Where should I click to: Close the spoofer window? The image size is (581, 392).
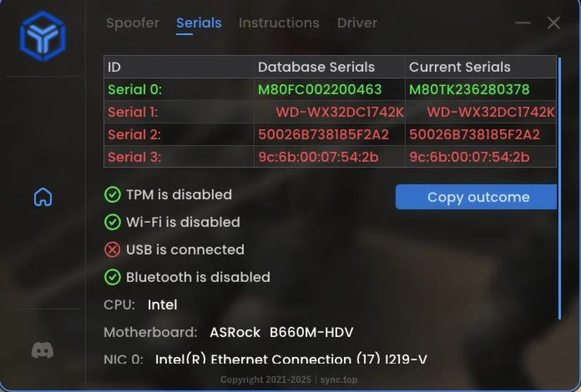coord(553,23)
